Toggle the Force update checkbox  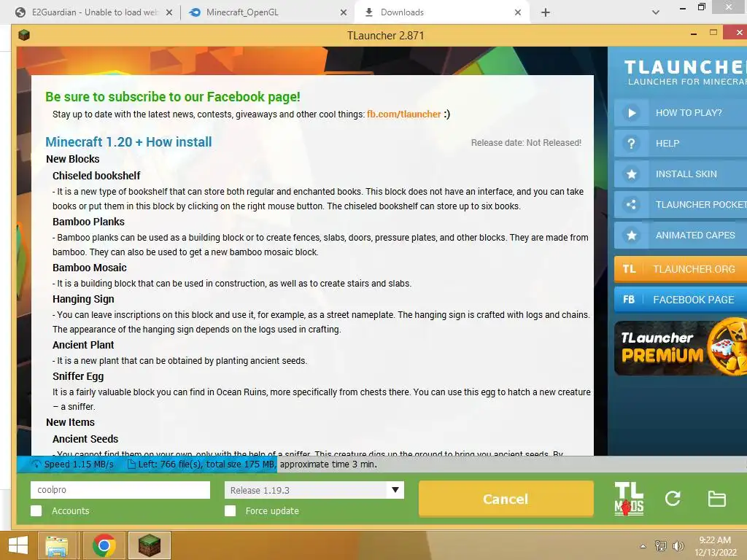pyautogui.click(x=230, y=511)
